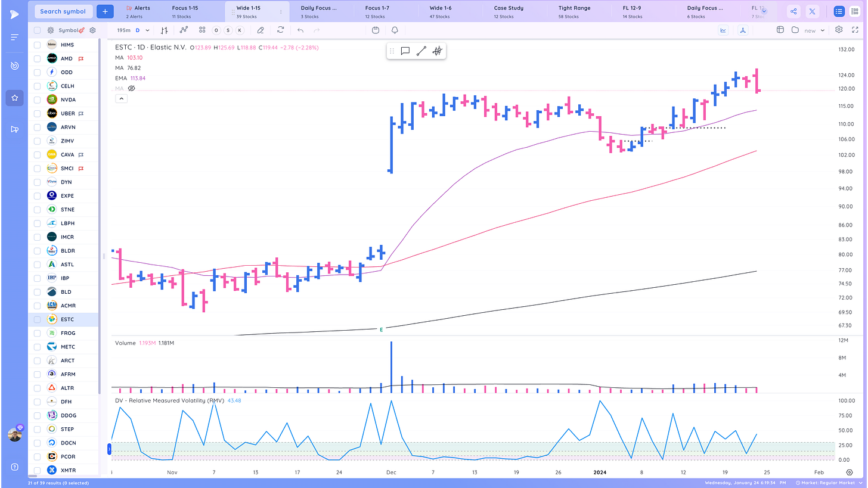The image size is (868, 488).
Task: Open the indicators line-graph icon
Action: pyautogui.click(x=184, y=30)
